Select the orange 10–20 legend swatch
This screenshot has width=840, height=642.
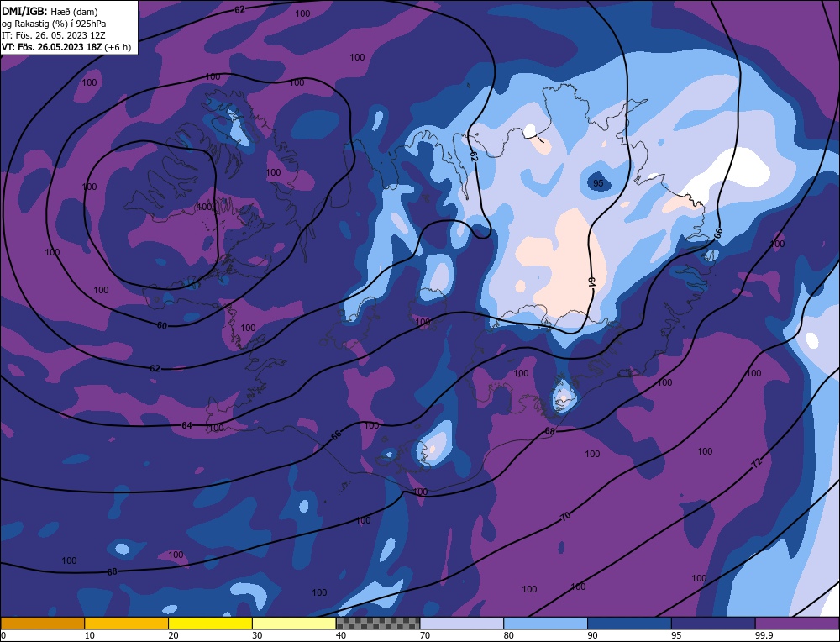click(x=127, y=623)
